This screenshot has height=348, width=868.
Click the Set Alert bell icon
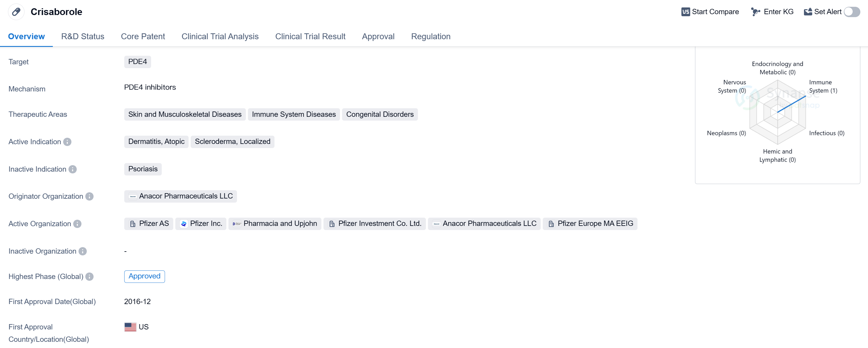[808, 12]
